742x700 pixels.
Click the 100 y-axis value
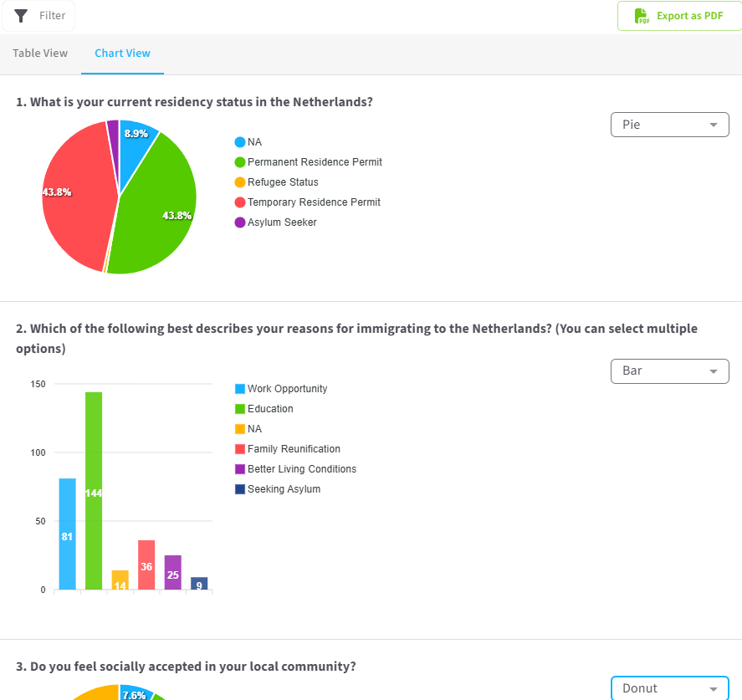click(x=38, y=452)
